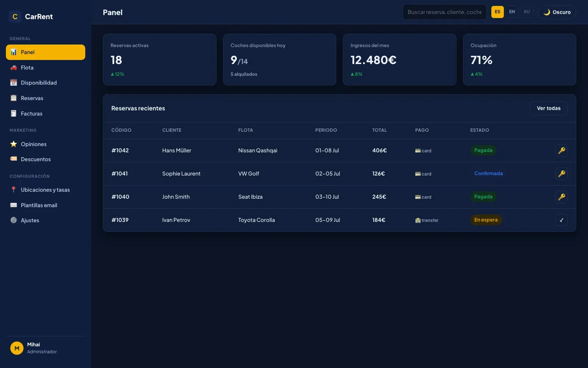Click the bank transfer icon for Ivan Petrov
588x368 pixels.
click(x=418, y=220)
